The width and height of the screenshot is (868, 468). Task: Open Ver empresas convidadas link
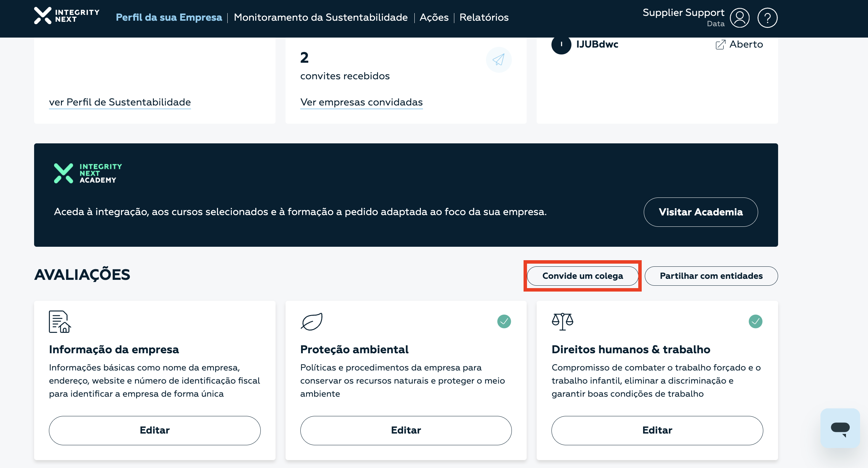pyautogui.click(x=361, y=102)
